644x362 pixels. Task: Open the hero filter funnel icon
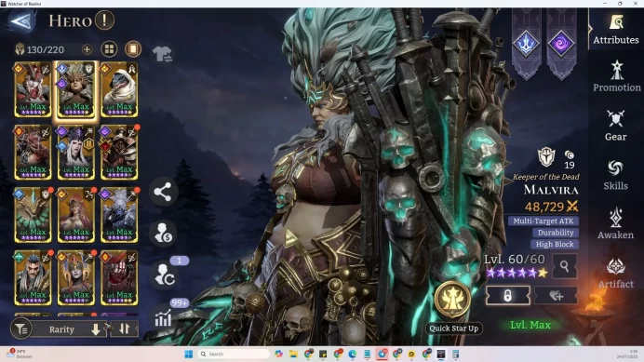pos(21,329)
